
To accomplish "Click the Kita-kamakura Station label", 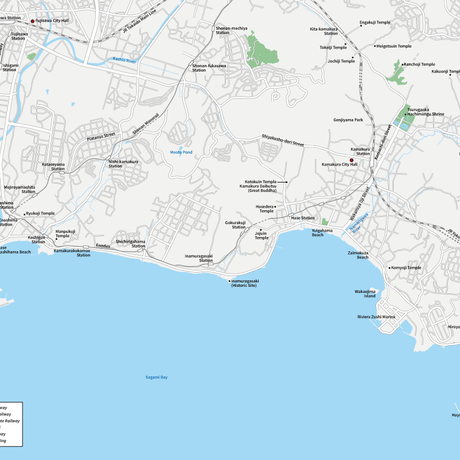I will pos(324,31).
